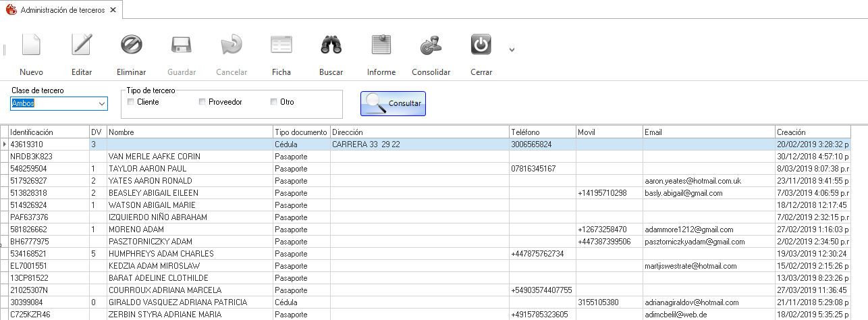
Task: Click the Consultar button
Action: coord(393,103)
